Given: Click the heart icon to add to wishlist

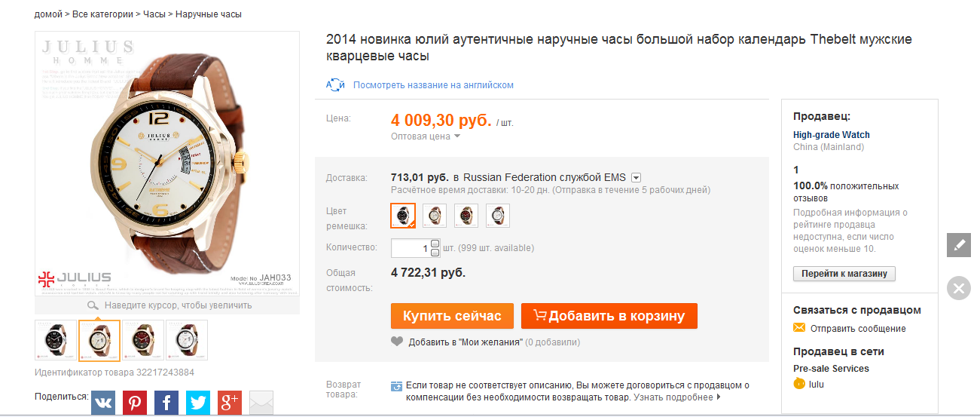Looking at the screenshot, I should (x=398, y=342).
